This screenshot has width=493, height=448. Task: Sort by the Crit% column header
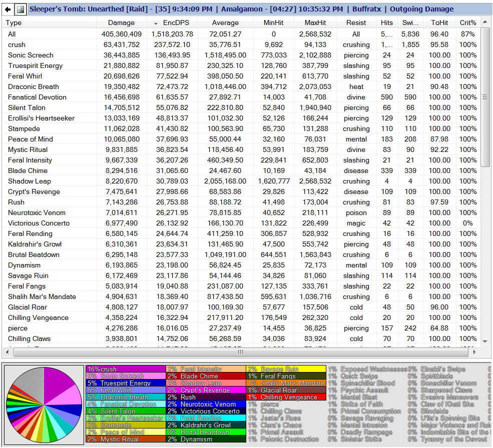click(468, 22)
